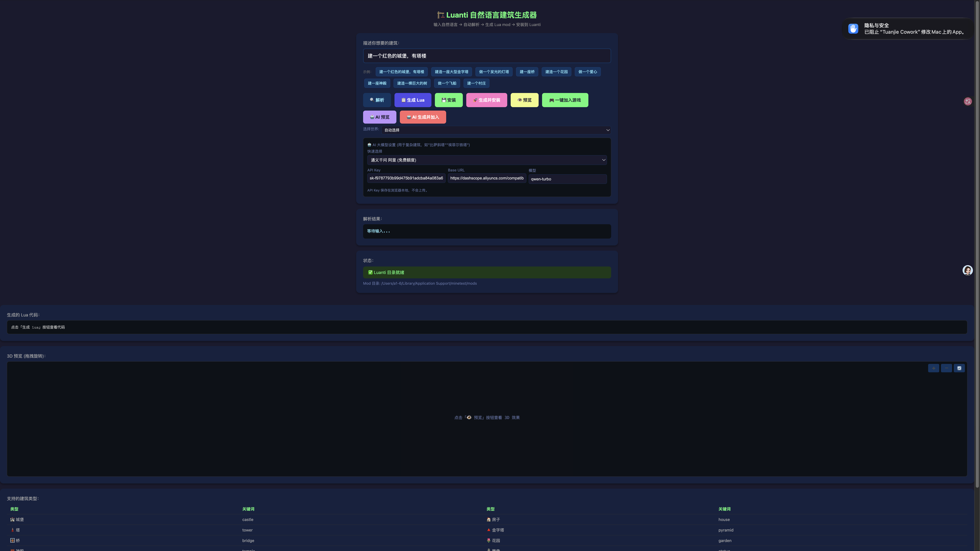Click the translate icon at right edge
Screen dimensions: 980x551
pos(968,102)
